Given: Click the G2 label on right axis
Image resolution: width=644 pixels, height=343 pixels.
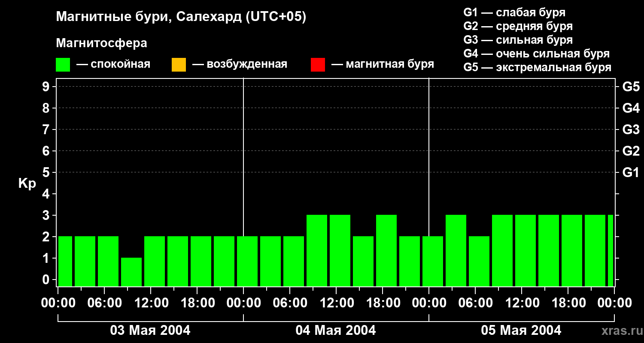Looking at the screenshot, I should (x=631, y=151).
